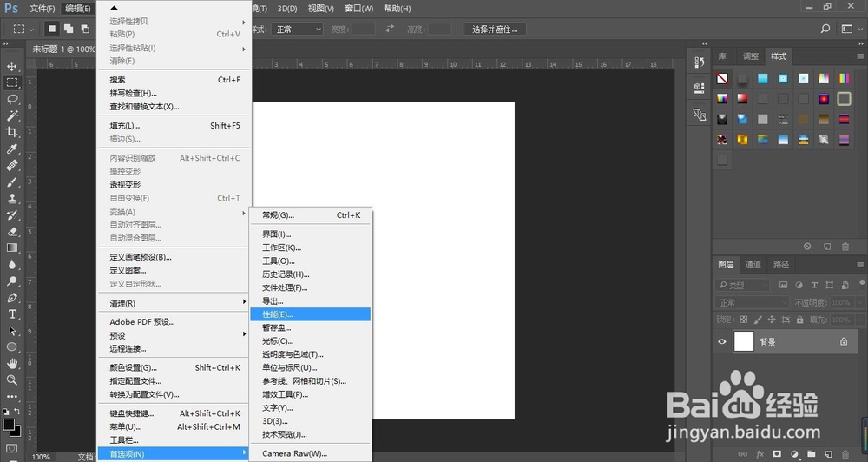Click the add layer style fx icon
Screen dimensions: 868x462
[x=759, y=453]
